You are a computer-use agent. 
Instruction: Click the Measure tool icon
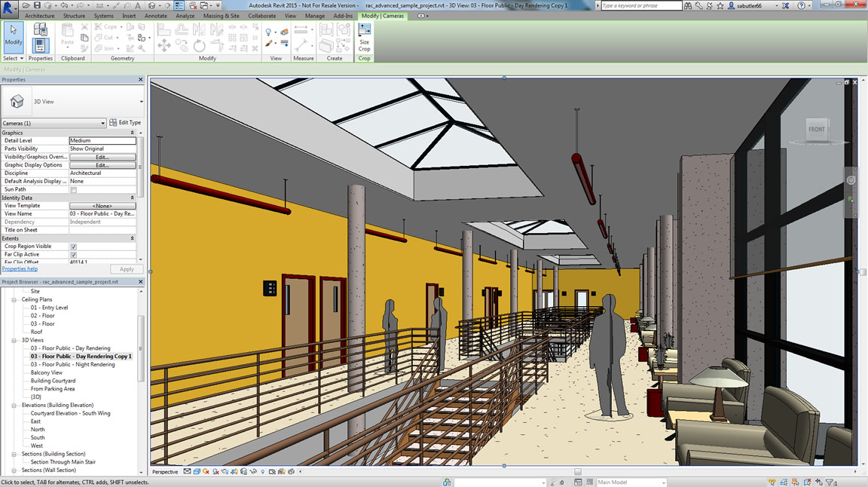point(302,31)
